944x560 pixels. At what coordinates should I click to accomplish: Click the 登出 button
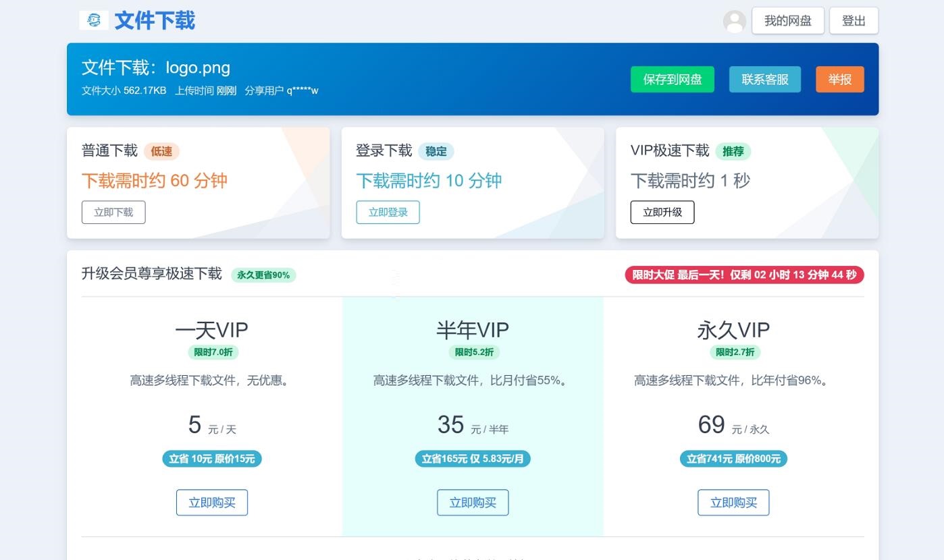tap(854, 21)
